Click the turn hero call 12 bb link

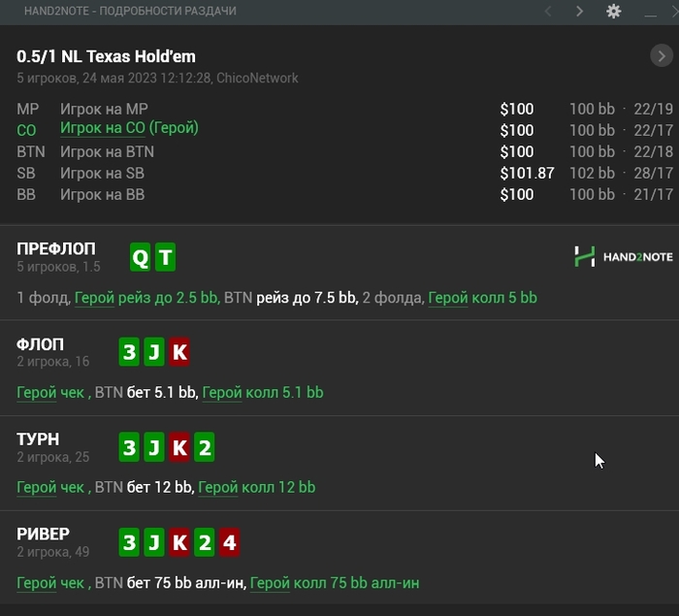coord(257,487)
